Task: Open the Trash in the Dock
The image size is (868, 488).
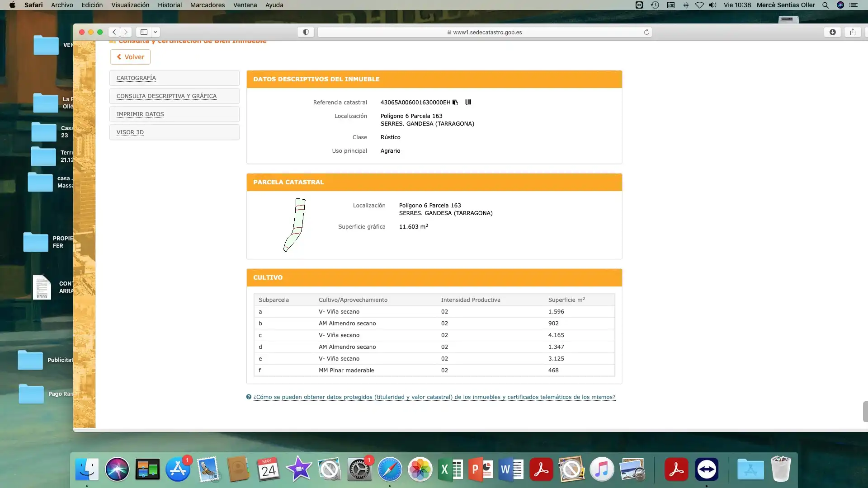Action: tap(781, 469)
